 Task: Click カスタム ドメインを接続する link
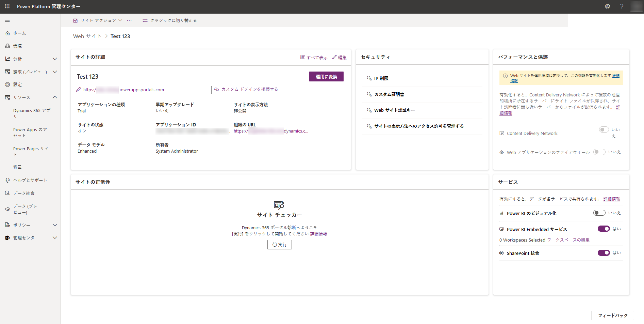[x=246, y=89]
